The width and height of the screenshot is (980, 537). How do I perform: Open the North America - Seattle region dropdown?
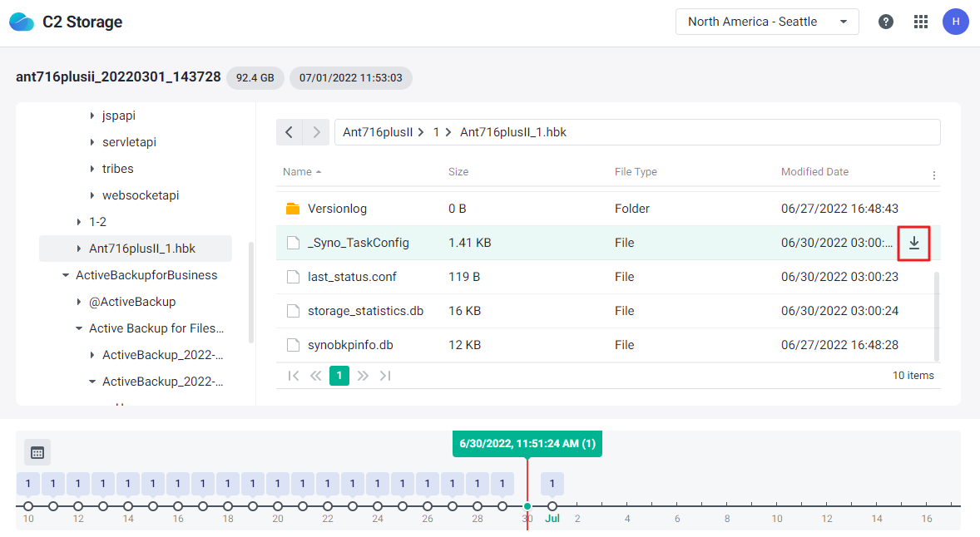tap(767, 22)
